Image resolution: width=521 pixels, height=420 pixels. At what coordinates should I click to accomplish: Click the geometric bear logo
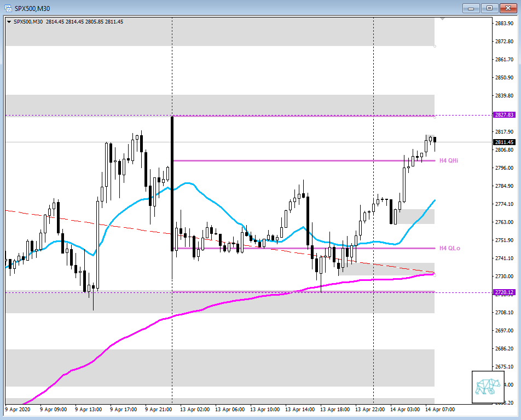487,387
